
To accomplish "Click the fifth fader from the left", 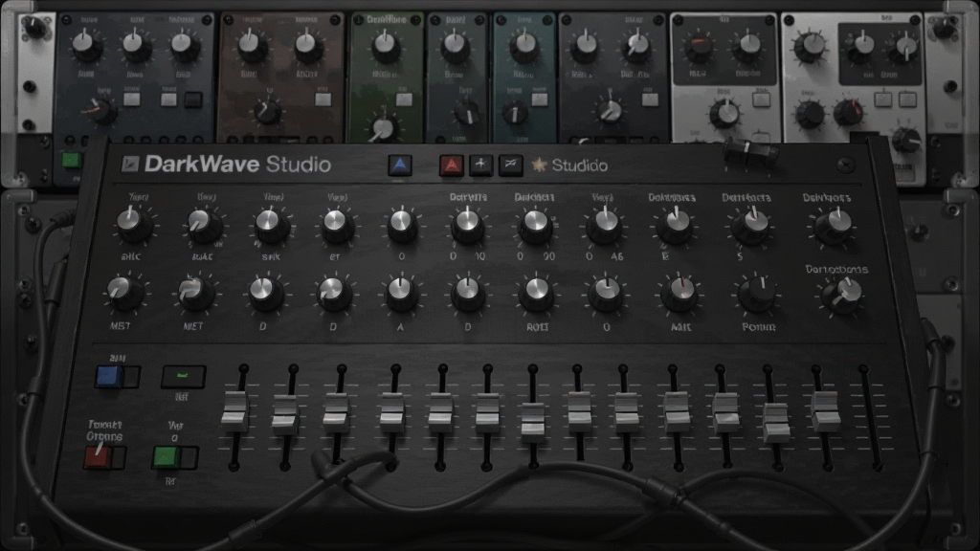I will [x=440, y=413].
